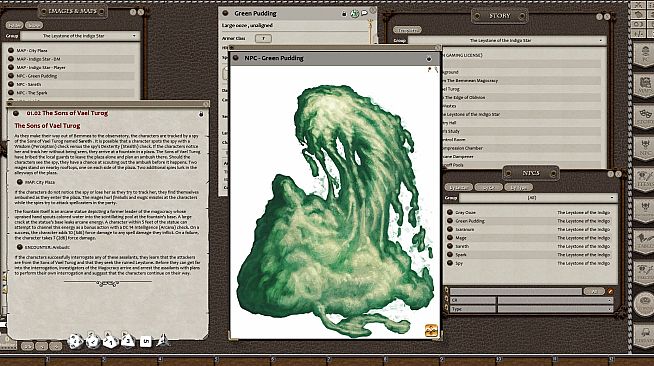
Task: Open the Items sidebar button
Action: click(644, 179)
